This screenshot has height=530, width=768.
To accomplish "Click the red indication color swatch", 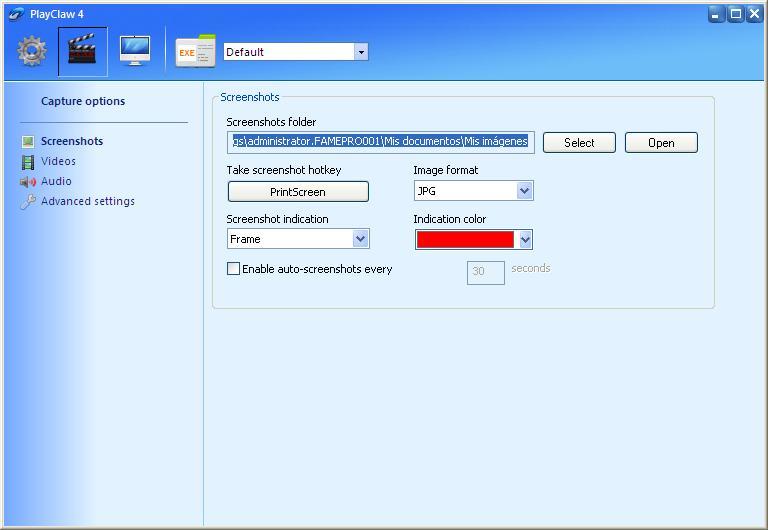I will tap(465, 240).
